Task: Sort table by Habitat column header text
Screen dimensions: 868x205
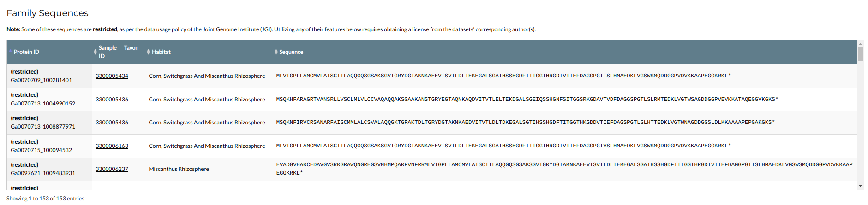Action: (161, 52)
